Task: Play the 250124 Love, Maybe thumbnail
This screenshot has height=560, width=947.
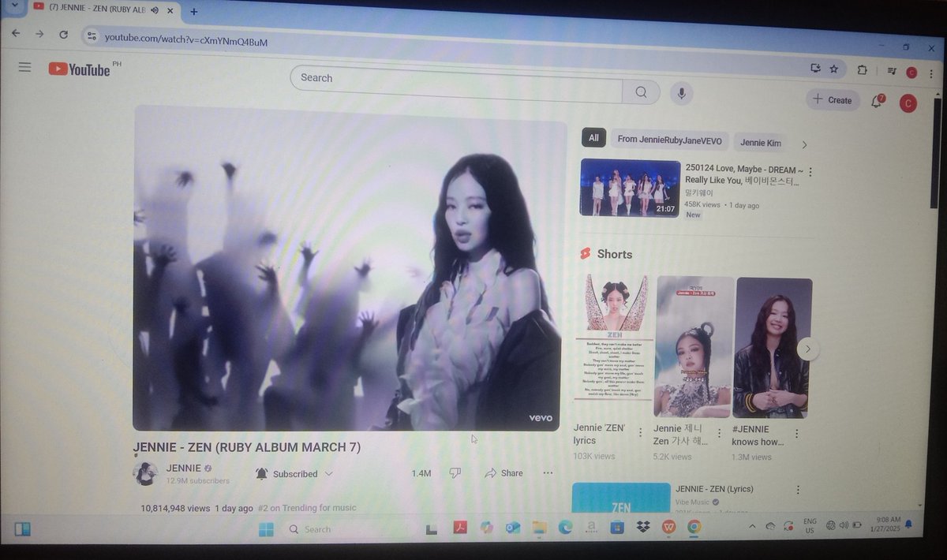Action: [630, 188]
